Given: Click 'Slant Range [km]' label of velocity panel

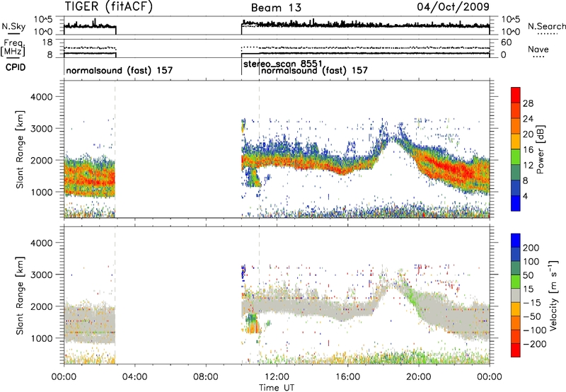Looking at the screenshot, I should [x=20, y=296].
